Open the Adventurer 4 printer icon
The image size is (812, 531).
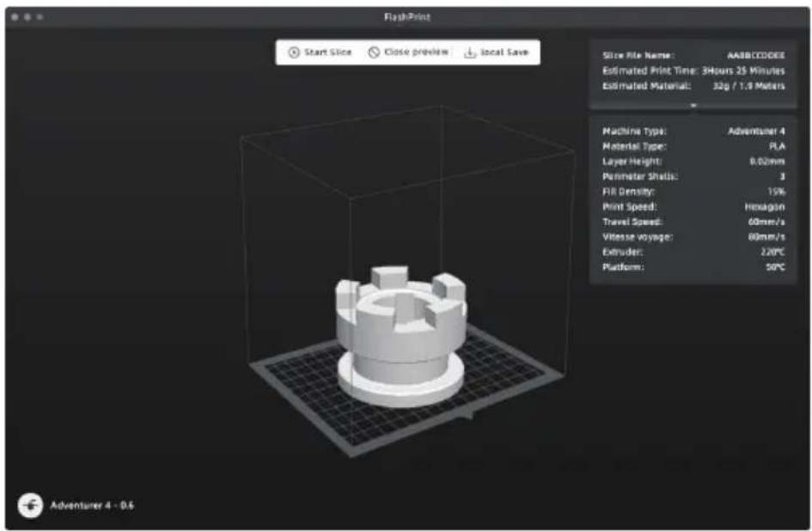click(x=30, y=505)
